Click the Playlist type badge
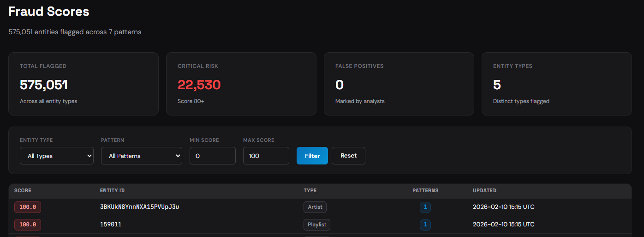Image resolution: width=644 pixels, height=237 pixels. point(317,225)
